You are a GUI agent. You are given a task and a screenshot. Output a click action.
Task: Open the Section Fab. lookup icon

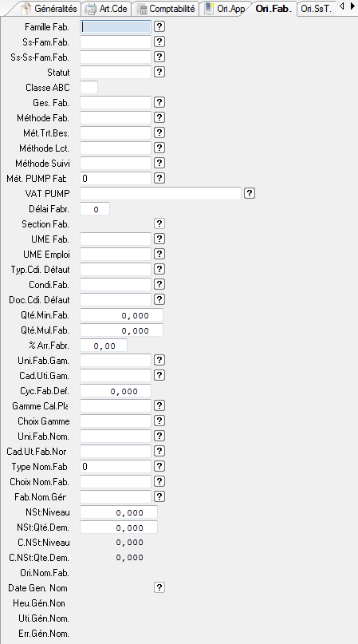point(159,223)
